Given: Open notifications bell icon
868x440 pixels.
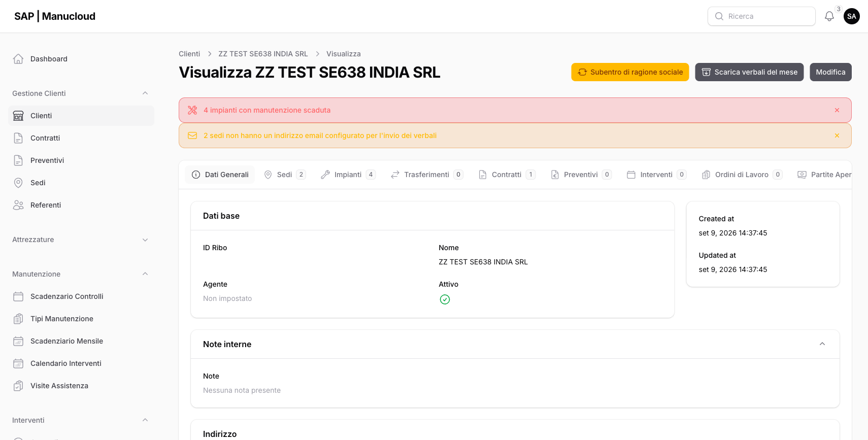Looking at the screenshot, I should [x=829, y=16].
